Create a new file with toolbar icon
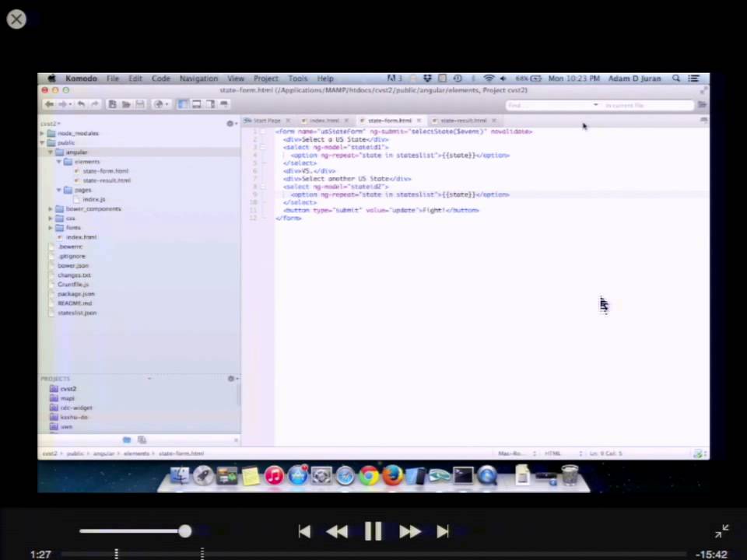Image resolution: width=747 pixels, height=560 pixels. click(112, 104)
